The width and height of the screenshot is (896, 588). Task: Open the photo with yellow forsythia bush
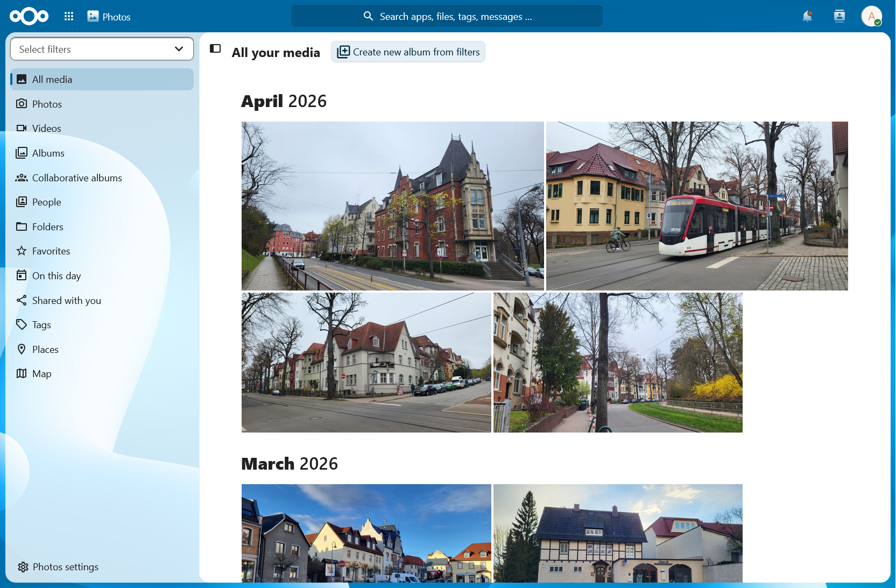[618, 363]
